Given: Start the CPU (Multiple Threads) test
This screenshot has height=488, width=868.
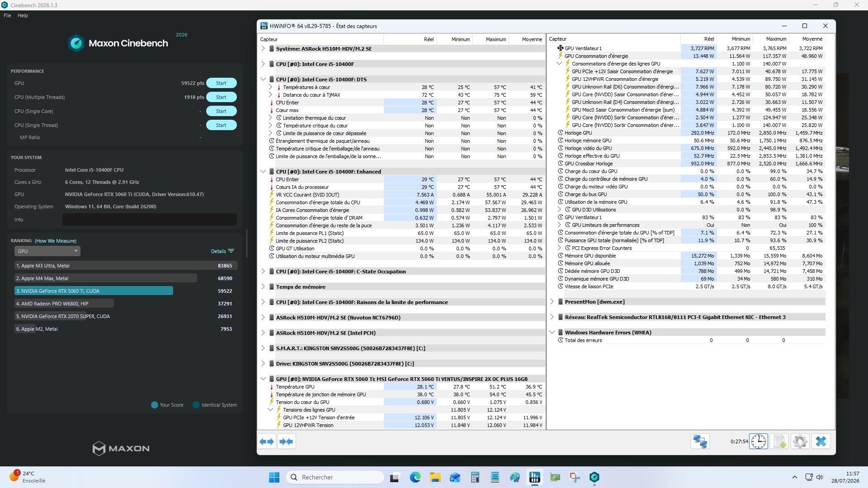Looking at the screenshot, I should point(221,97).
